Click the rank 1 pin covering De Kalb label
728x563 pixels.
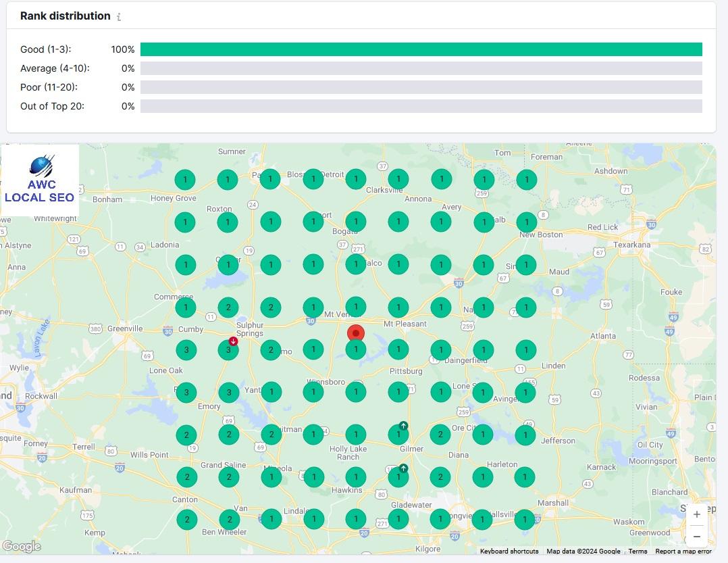point(484,222)
